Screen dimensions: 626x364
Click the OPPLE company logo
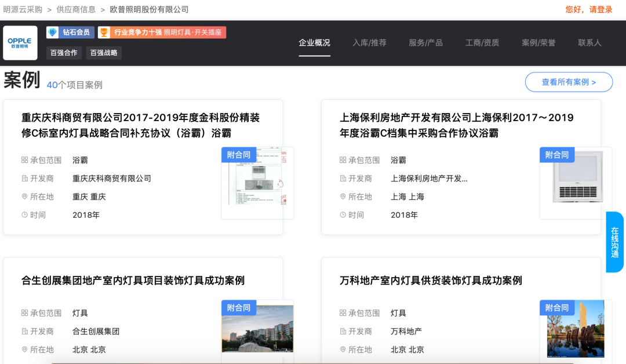(20, 43)
